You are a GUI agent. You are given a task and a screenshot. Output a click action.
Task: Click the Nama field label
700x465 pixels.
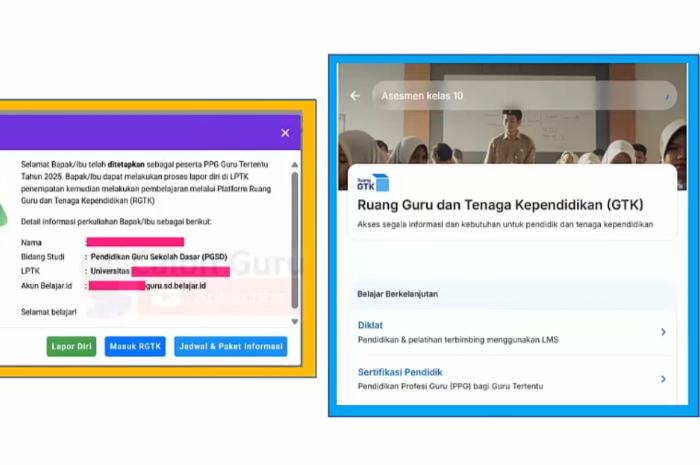(x=31, y=243)
